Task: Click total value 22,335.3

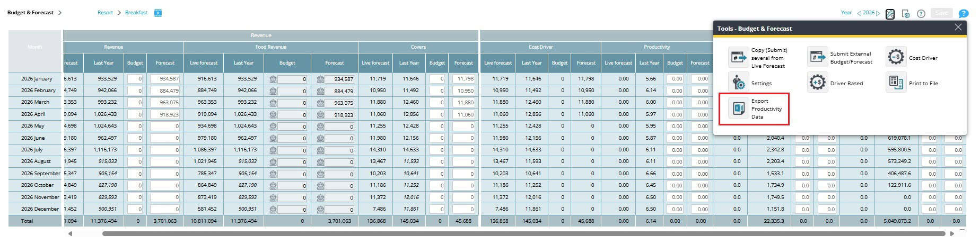Action: point(775,221)
